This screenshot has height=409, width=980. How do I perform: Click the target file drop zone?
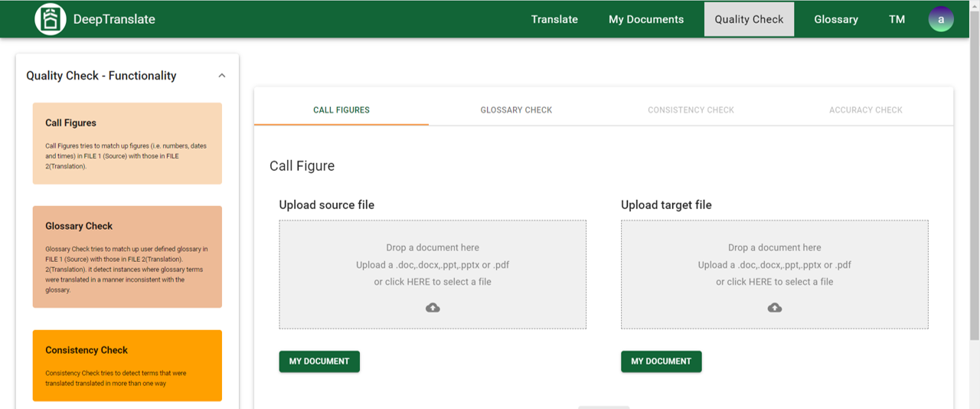click(x=775, y=275)
